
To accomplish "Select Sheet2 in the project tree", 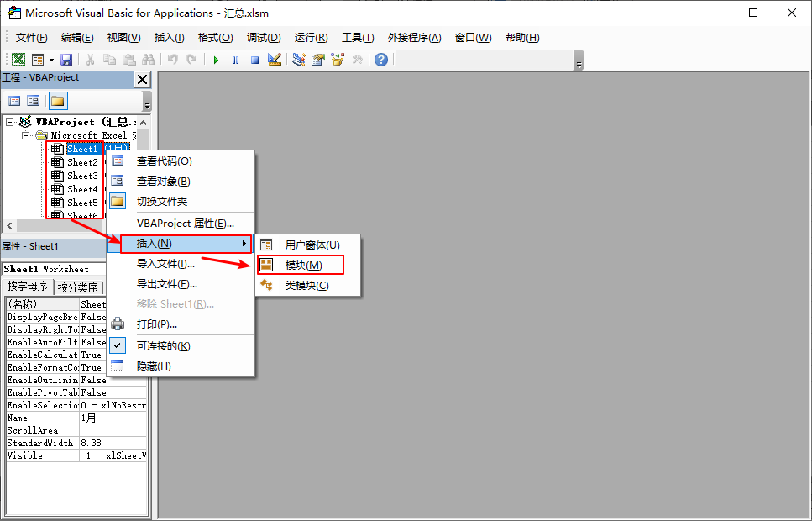I will click(82, 162).
